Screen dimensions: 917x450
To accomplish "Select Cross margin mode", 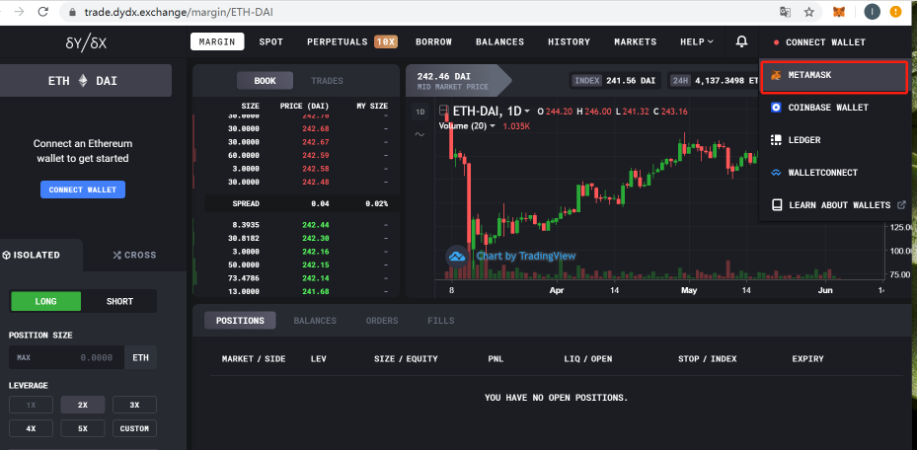I will tap(135, 255).
